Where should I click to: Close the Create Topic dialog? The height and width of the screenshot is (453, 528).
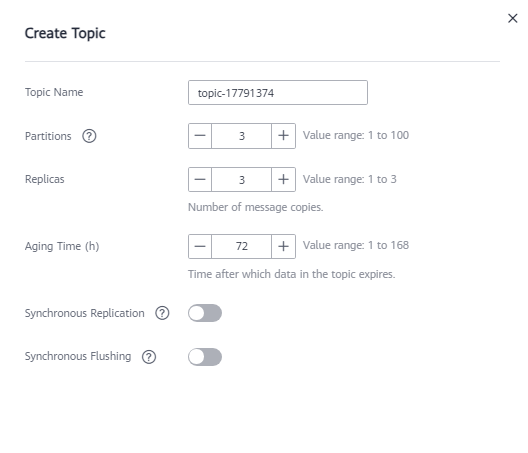[x=512, y=18]
